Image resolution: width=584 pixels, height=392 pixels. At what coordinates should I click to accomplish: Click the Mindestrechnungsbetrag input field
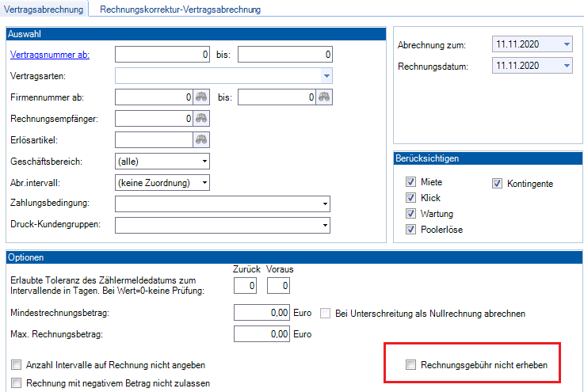pos(262,314)
